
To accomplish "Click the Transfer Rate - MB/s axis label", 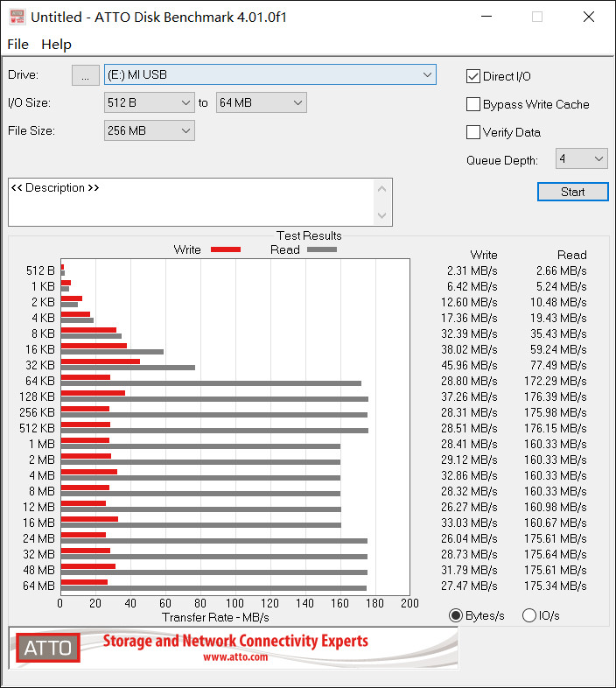I will (215, 617).
